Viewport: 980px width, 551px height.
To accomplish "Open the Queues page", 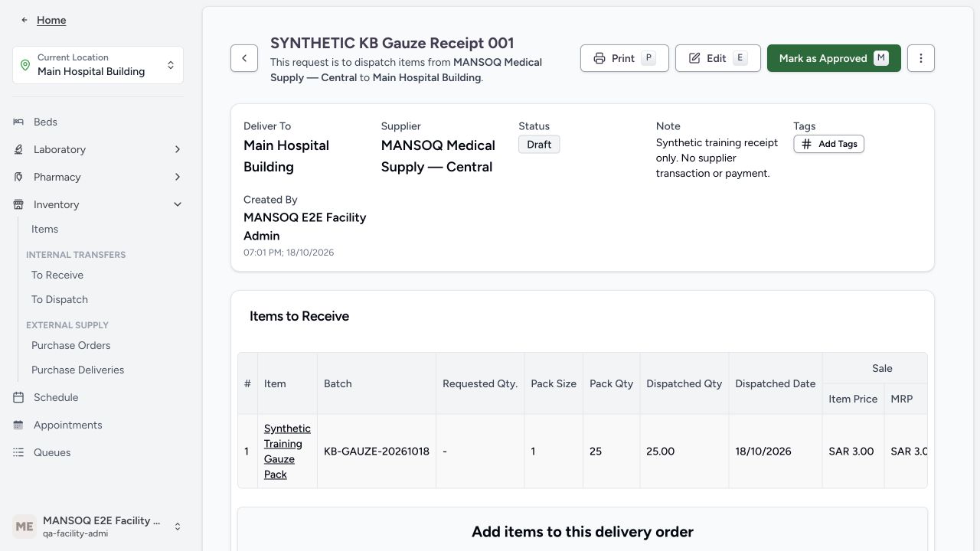I will (x=52, y=452).
